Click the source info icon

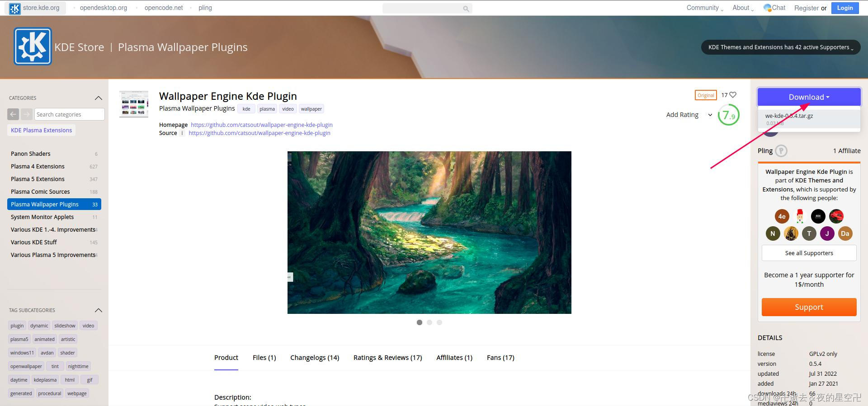click(x=182, y=133)
